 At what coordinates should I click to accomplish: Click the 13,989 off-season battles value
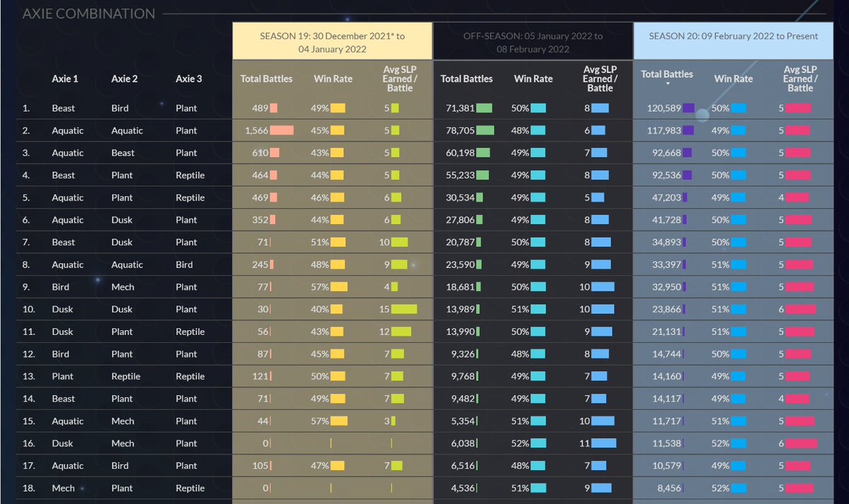click(460, 310)
